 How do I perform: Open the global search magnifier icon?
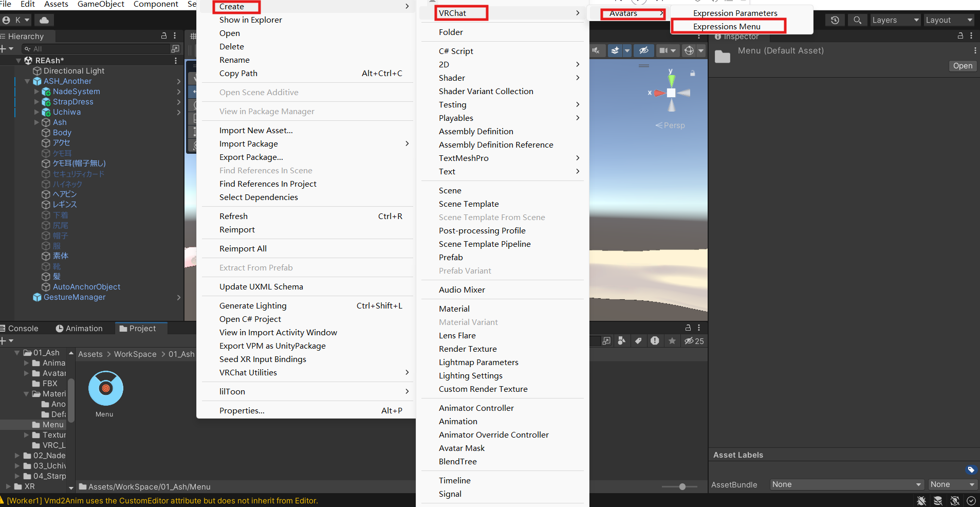[857, 20]
